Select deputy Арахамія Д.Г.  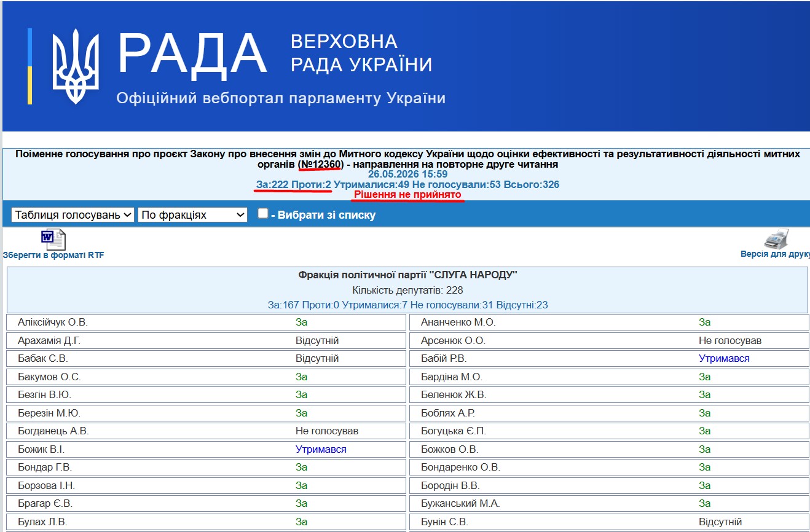click(x=49, y=340)
